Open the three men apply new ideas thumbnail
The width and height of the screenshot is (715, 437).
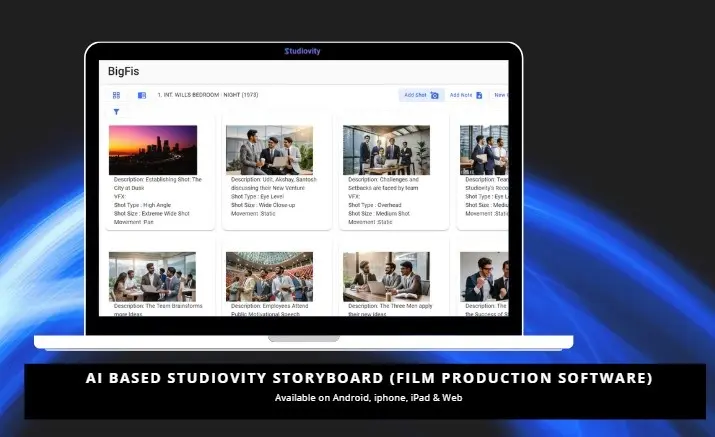click(386, 276)
